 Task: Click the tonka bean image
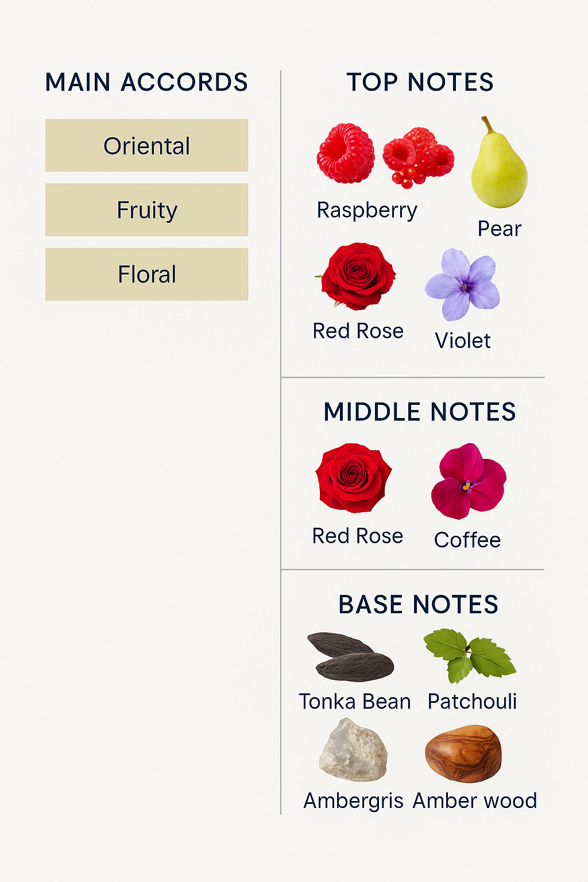[350, 656]
